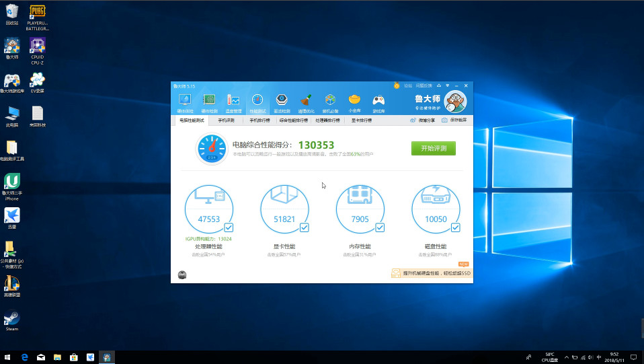Image resolution: width=644 pixels, height=364 pixels.
Task: Switch to the 手机评测 tab
Action: 227,120
